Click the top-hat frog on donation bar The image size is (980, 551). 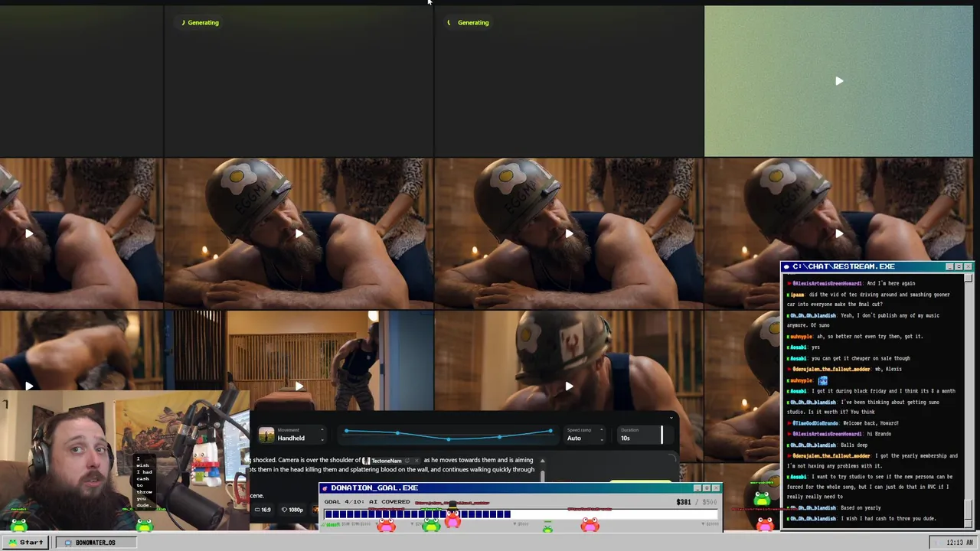pyautogui.click(x=452, y=516)
